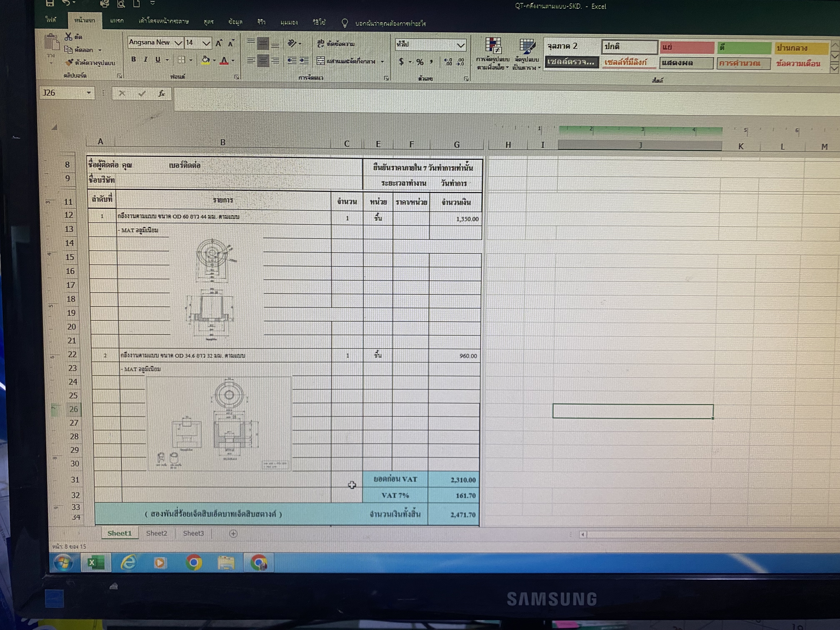Toggle middle vertical alignment
The width and height of the screenshot is (840, 630).
pos(263,44)
